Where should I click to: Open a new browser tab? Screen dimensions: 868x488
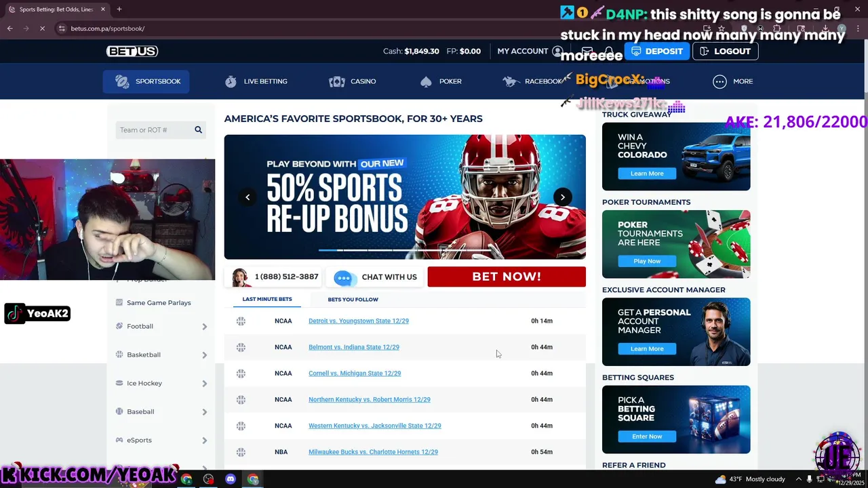coord(119,9)
